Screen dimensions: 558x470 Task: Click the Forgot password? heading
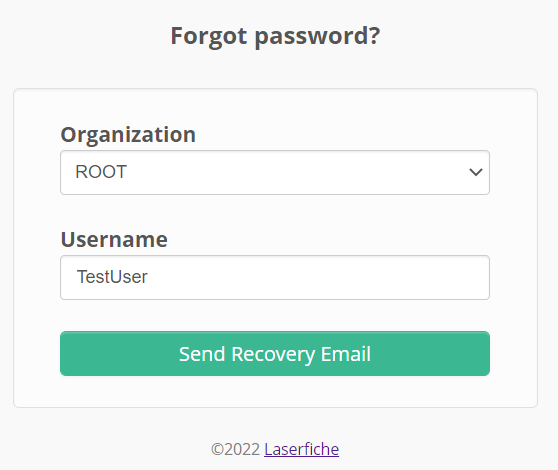(x=275, y=36)
